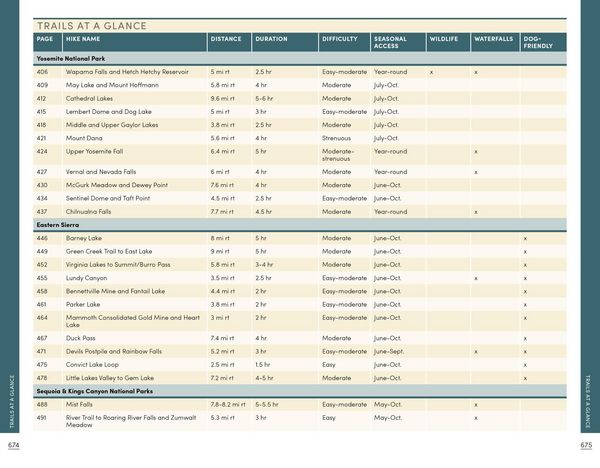Viewport: 600px width, 468px height.
Task: Select the DOG-FRIENDLY column header
Action: [x=538, y=42]
